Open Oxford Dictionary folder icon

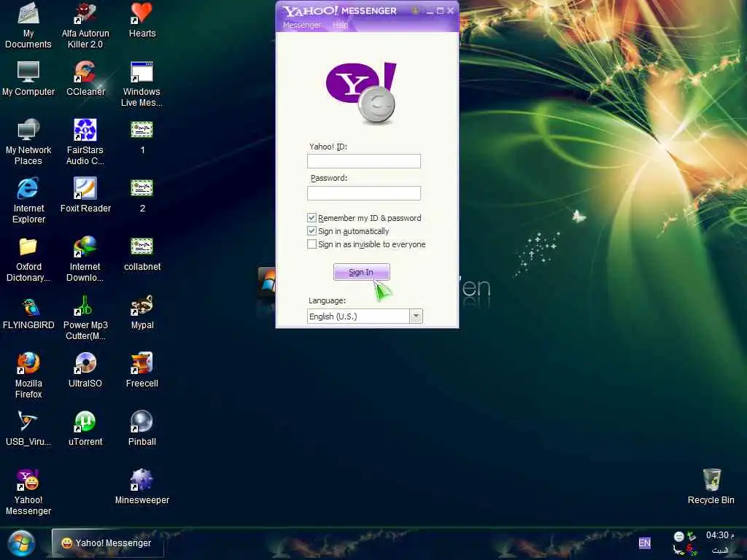tap(28, 259)
